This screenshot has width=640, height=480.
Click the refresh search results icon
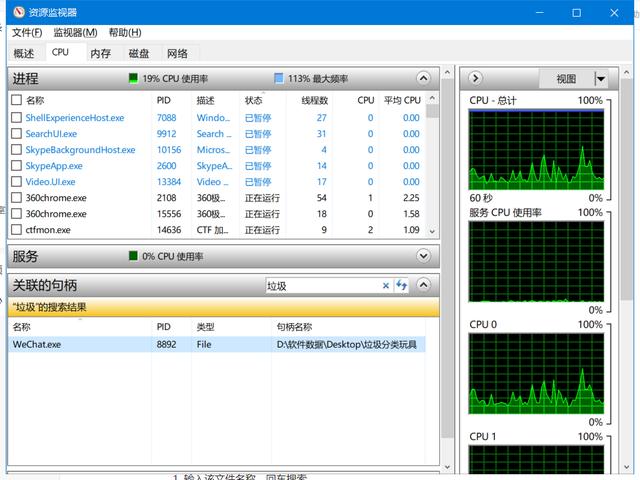pyautogui.click(x=402, y=286)
